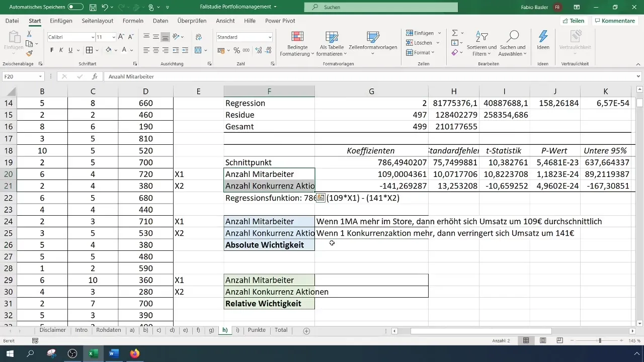Image resolution: width=644 pixels, height=362 pixels.
Task: Switch to the Punkte sheet tab
Action: point(257,330)
